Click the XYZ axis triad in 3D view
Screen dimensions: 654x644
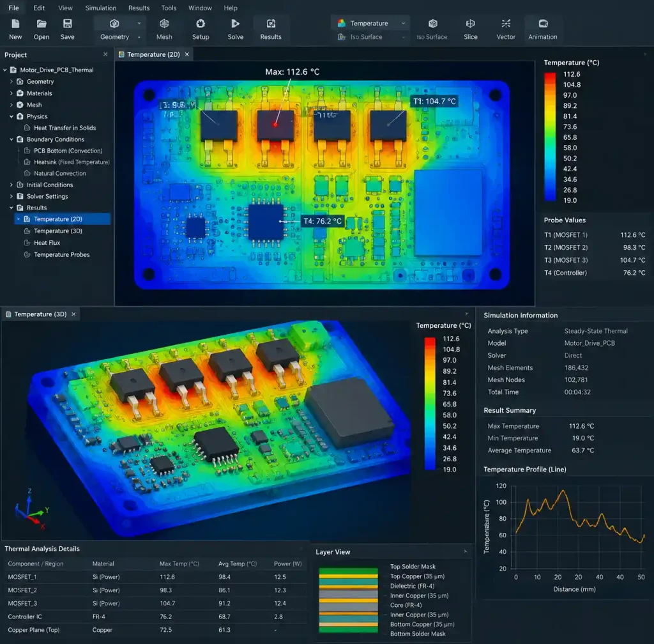pyautogui.click(x=31, y=508)
